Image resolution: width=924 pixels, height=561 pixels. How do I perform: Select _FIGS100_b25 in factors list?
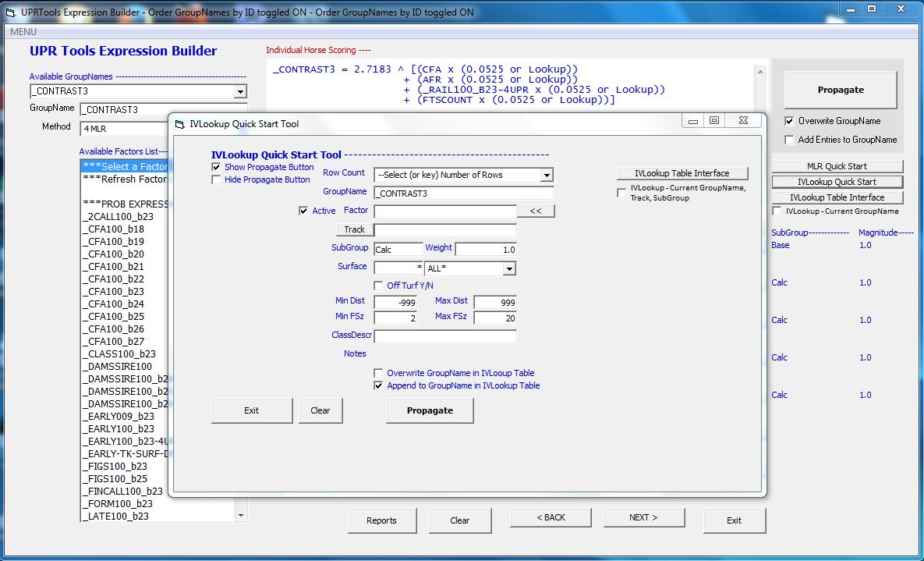point(125,479)
